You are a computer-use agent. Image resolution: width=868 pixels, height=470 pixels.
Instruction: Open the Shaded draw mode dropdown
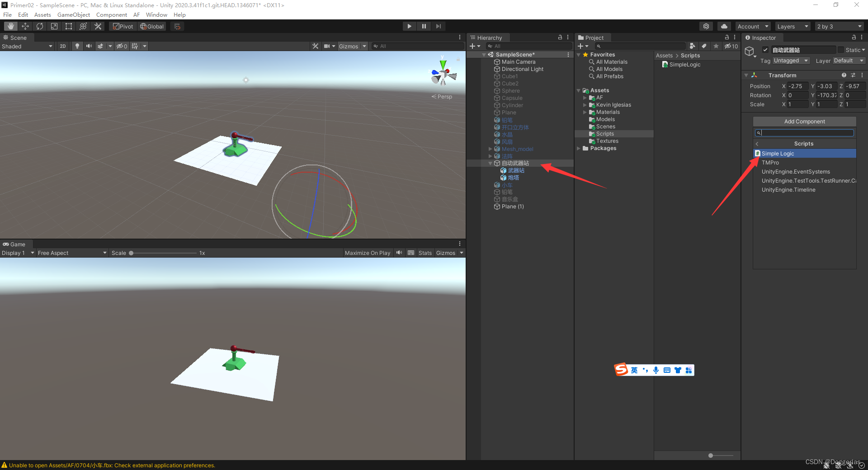(x=27, y=46)
